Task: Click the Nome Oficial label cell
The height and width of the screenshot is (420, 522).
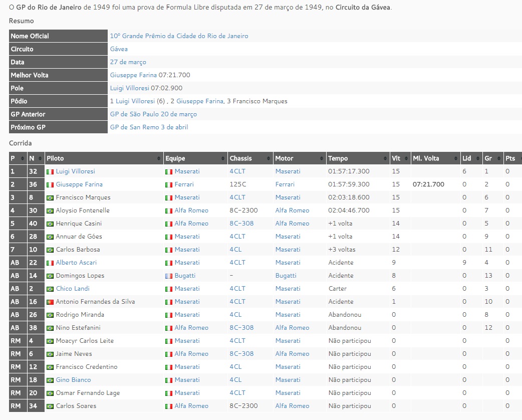Action: coord(58,36)
